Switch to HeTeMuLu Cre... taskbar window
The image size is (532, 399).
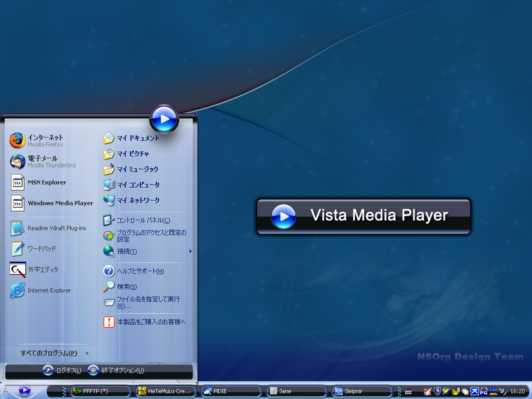(166, 391)
